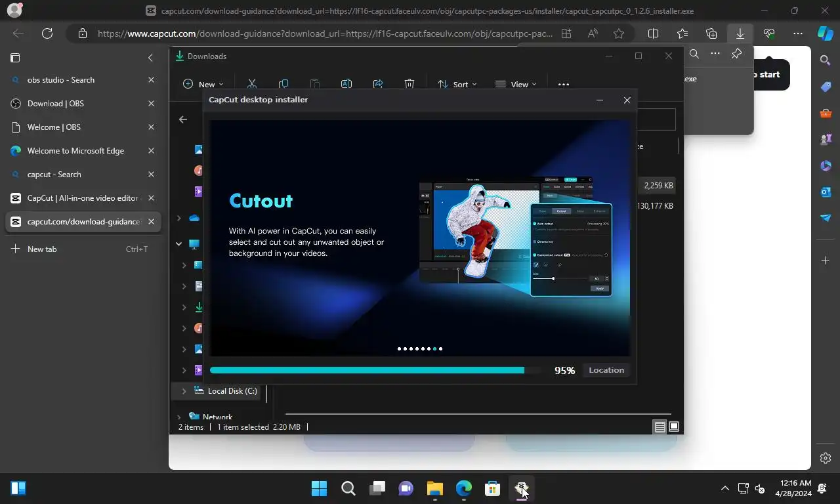Click the Delete trash icon in Explorer
This screenshot has width=840, height=504.
tap(409, 84)
